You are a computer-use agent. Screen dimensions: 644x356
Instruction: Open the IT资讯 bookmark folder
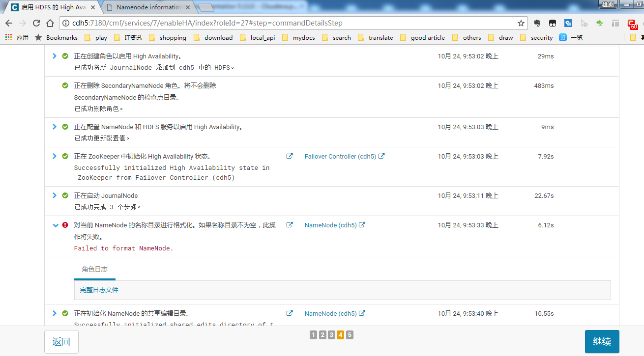(128, 37)
